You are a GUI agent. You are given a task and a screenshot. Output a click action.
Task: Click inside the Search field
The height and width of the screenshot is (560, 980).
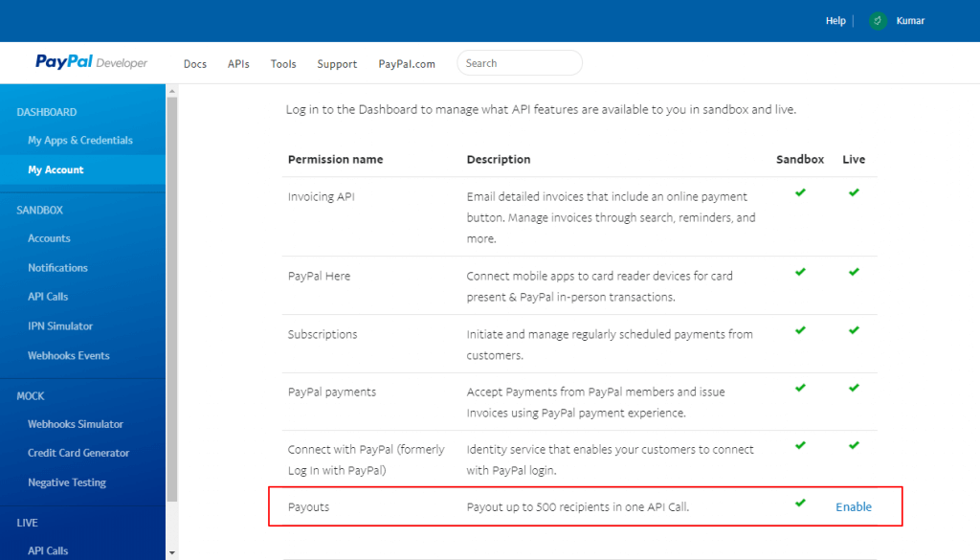(519, 62)
